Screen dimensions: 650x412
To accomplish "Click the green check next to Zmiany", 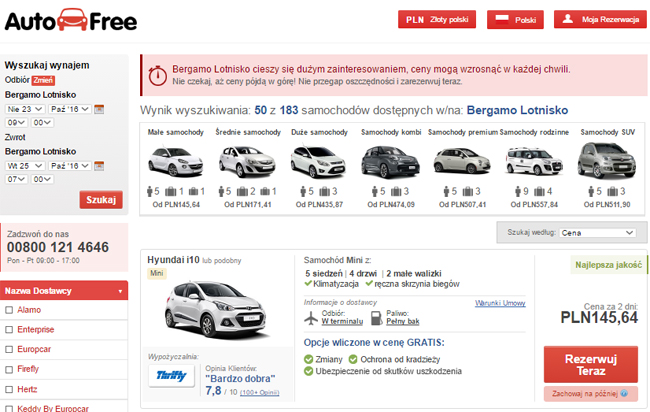I will coord(308,359).
